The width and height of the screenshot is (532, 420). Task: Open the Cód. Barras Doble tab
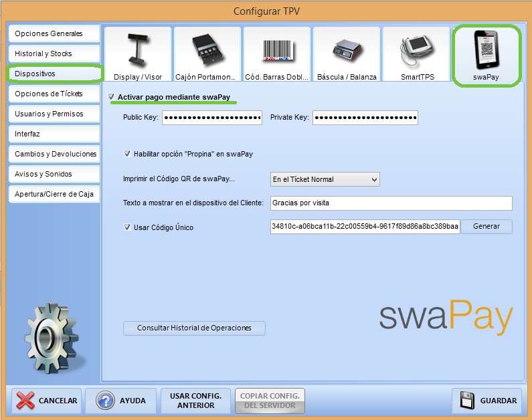(x=277, y=54)
